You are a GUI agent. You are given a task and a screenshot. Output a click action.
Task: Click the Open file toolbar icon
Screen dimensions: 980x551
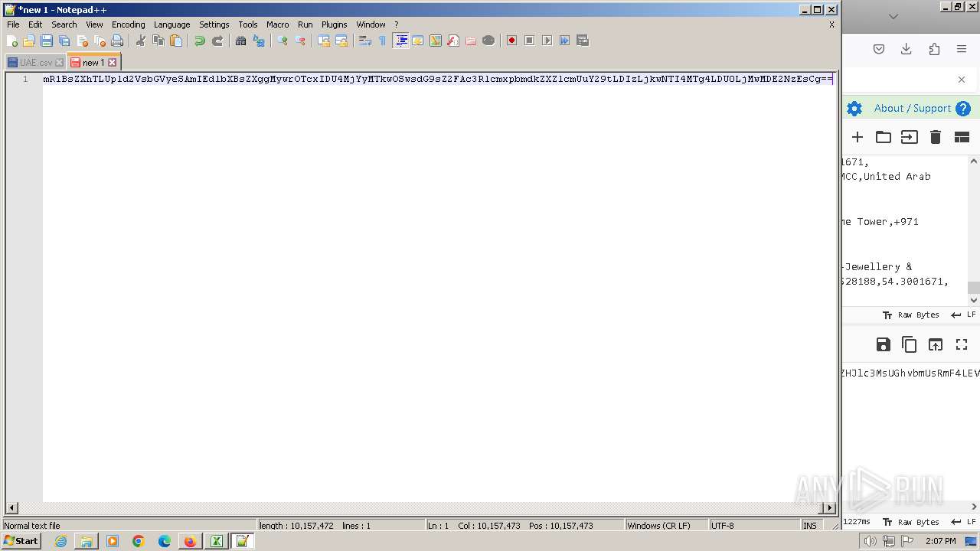point(29,41)
